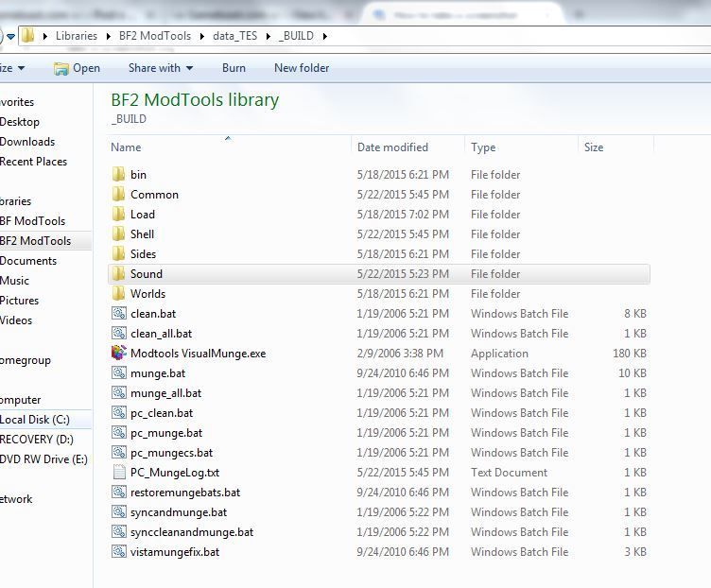The height and width of the screenshot is (588, 711).
Task: Navigate to BF2 ModTools breadcrumb
Action: [x=155, y=36]
